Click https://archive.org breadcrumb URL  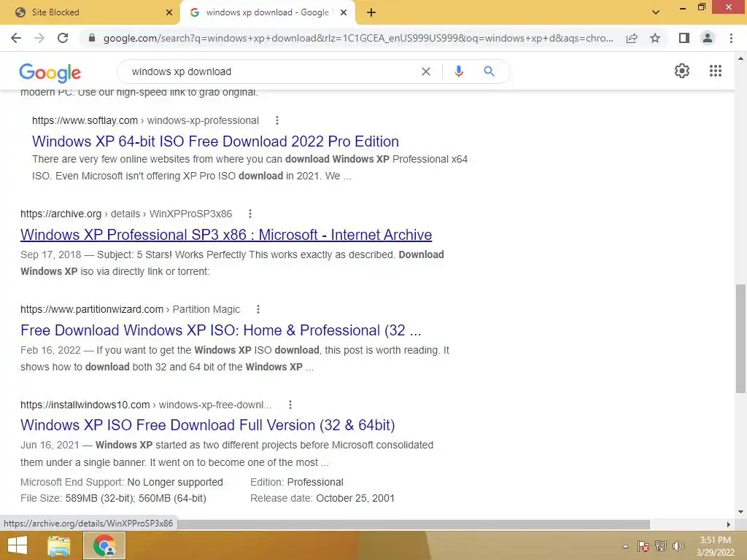click(61, 214)
